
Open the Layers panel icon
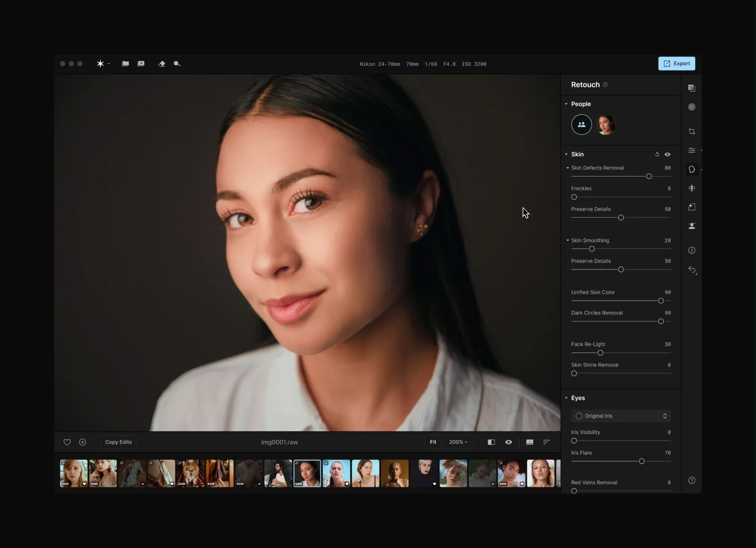pos(692,88)
